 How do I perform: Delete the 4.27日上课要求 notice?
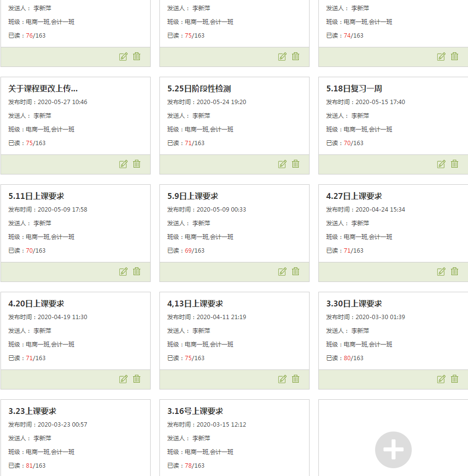(x=454, y=271)
